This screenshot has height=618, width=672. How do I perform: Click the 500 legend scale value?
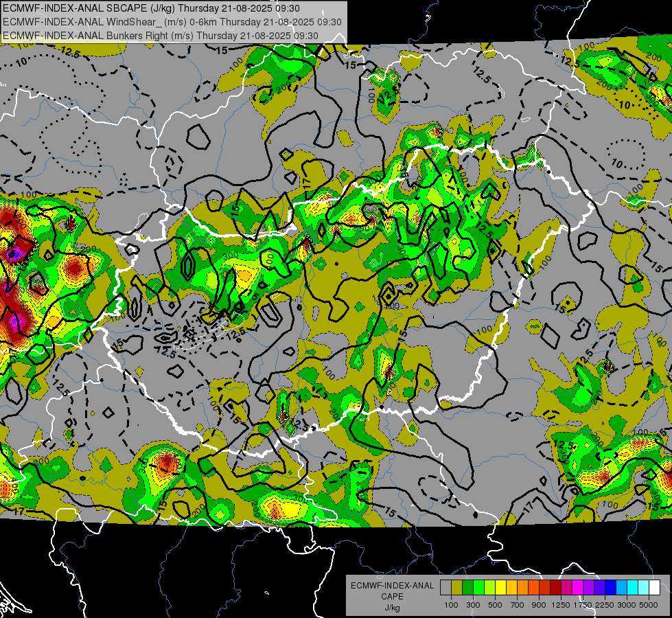(x=495, y=605)
